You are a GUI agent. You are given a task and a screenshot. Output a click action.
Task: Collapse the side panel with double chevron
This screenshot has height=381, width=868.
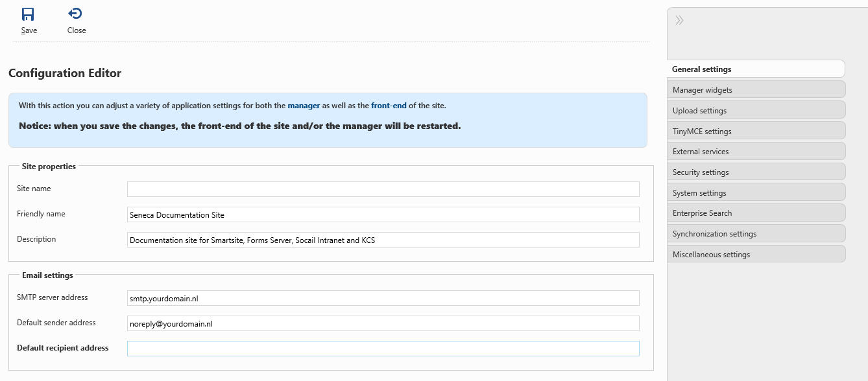[x=679, y=20]
